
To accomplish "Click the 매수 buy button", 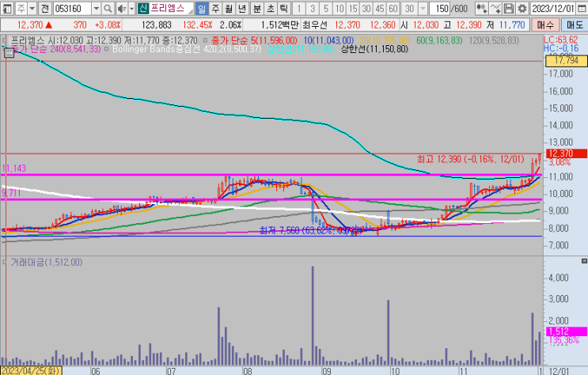I will [x=545, y=25].
